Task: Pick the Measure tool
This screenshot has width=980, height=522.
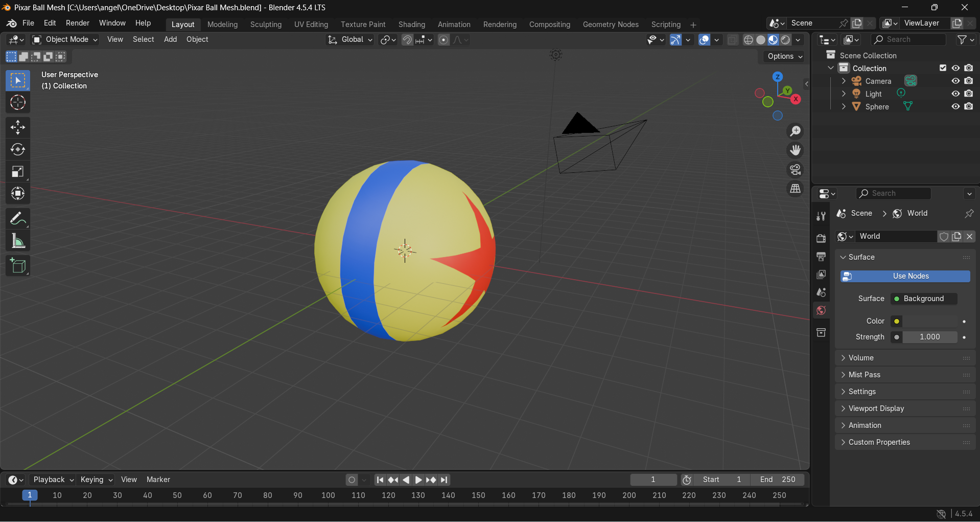Action: (17, 240)
